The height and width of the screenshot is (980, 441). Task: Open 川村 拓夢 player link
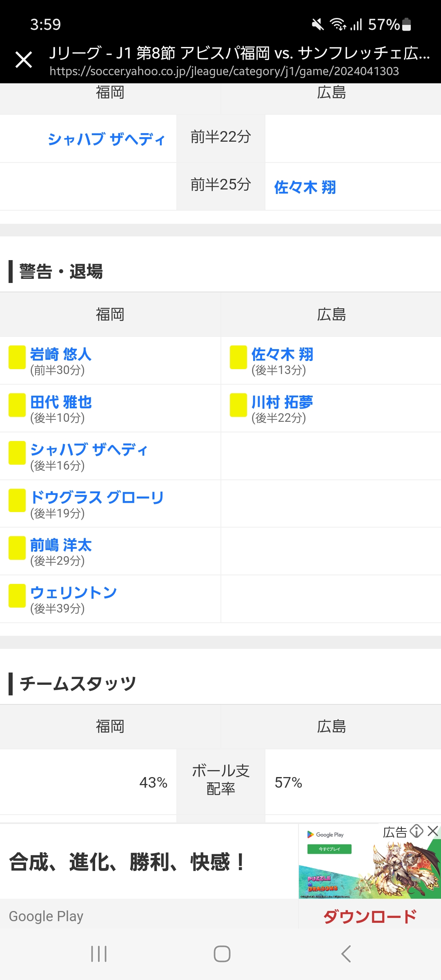282,402
